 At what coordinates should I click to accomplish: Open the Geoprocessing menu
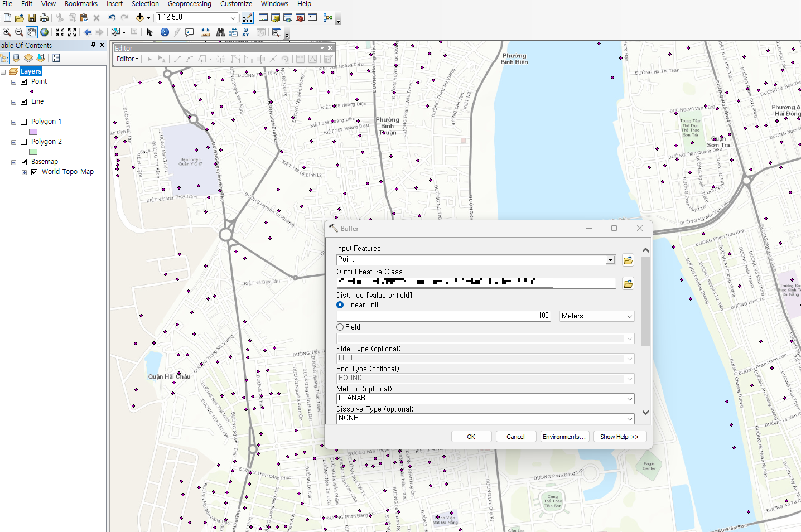click(x=189, y=4)
